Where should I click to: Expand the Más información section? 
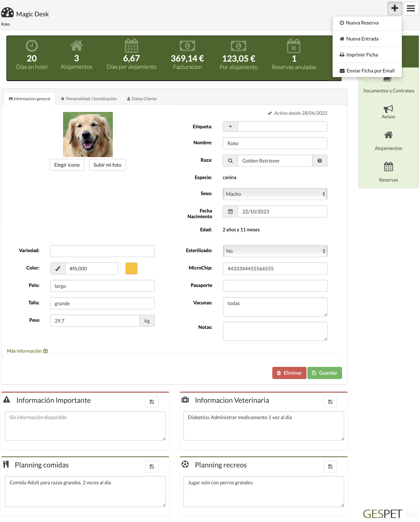coord(27,351)
